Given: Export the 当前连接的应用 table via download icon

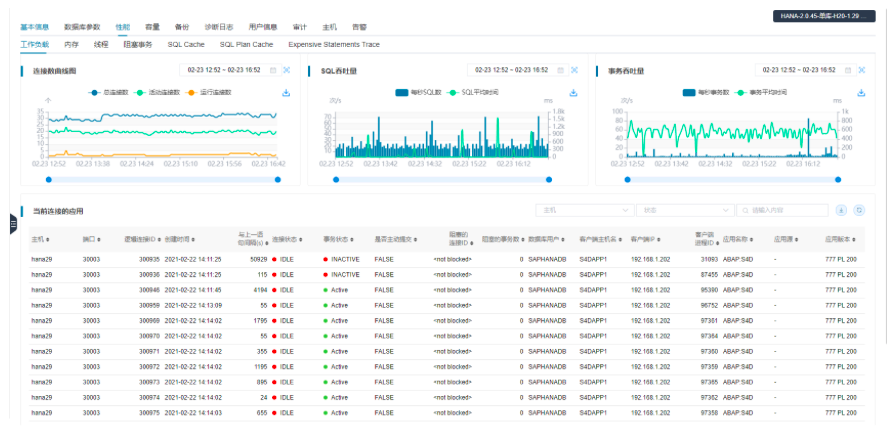Looking at the screenshot, I should pos(841,210).
